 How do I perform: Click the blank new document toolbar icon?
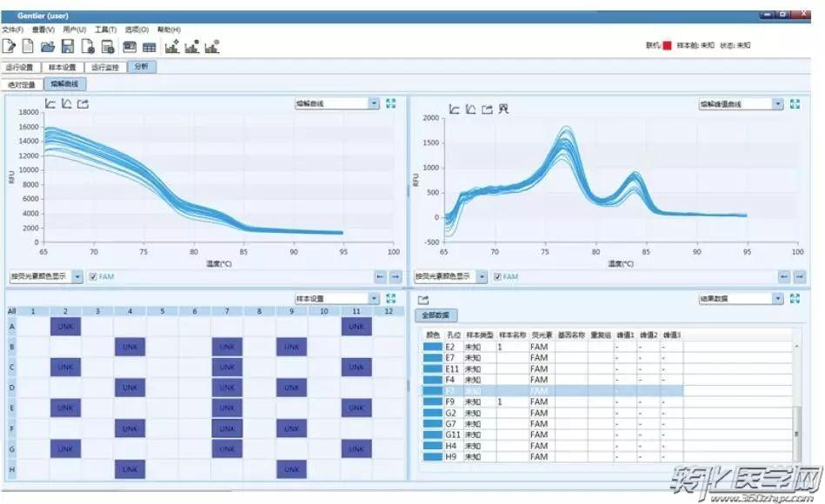(x=28, y=47)
